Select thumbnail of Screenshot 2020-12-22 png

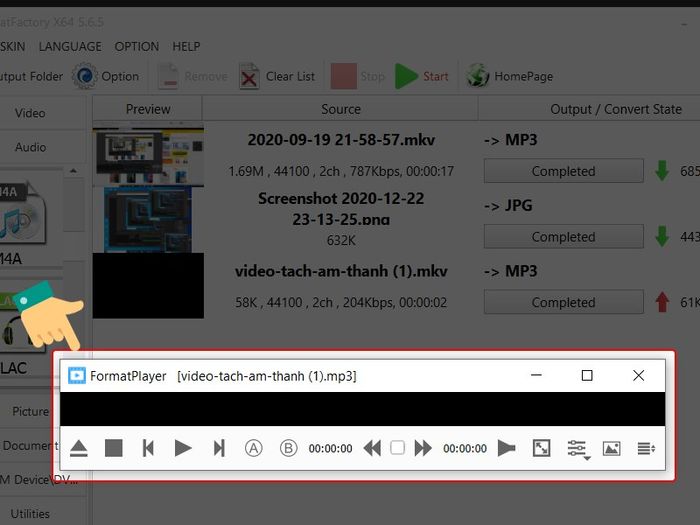[x=148, y=220]
